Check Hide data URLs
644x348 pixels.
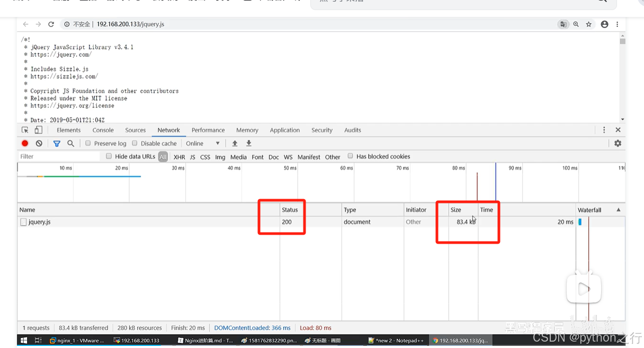point(109,156)
